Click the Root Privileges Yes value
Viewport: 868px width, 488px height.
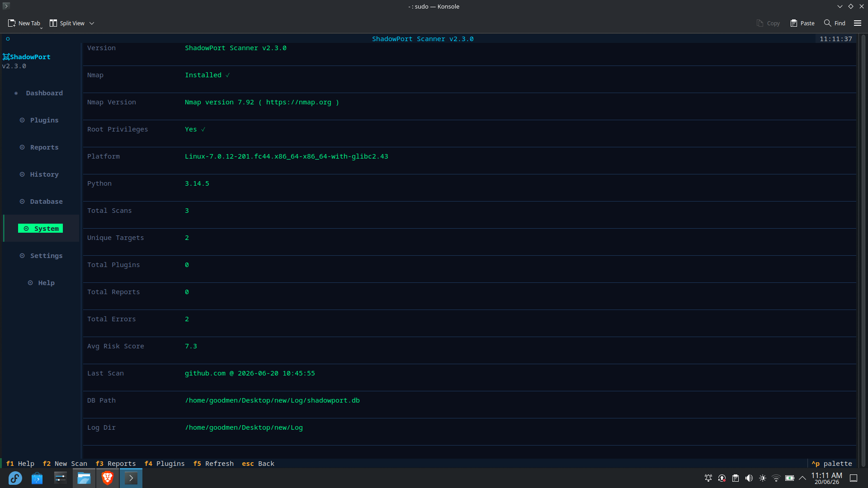(195, 129)
